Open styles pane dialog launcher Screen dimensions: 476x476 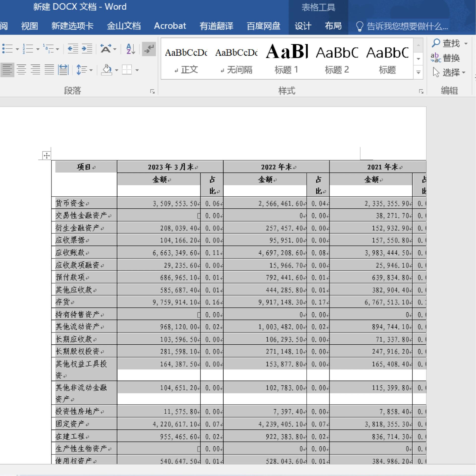tap(421, 91)
